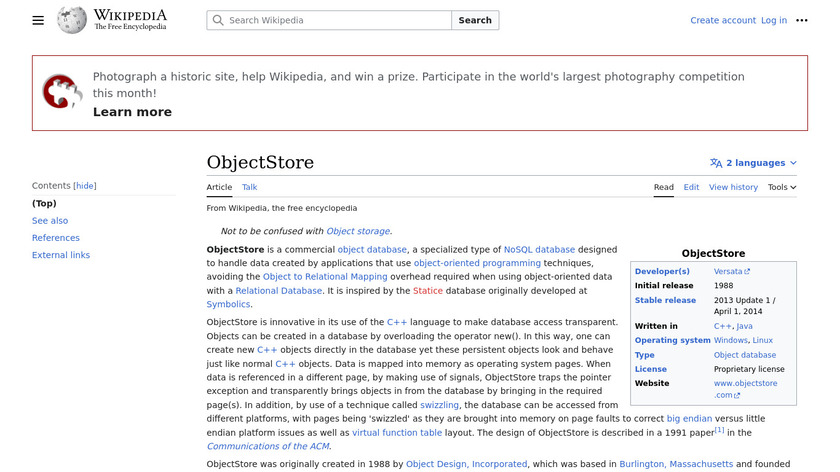
Task: Switch to the Article tab
Action: (219, 187)
